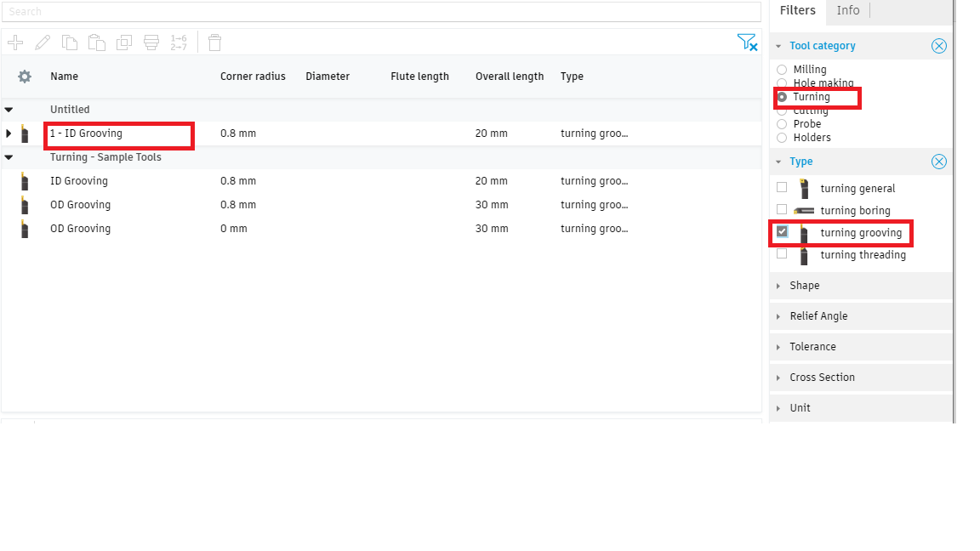Click the paste tool icon in the toolbar
The image size is (980, 551).
point(96,43)
